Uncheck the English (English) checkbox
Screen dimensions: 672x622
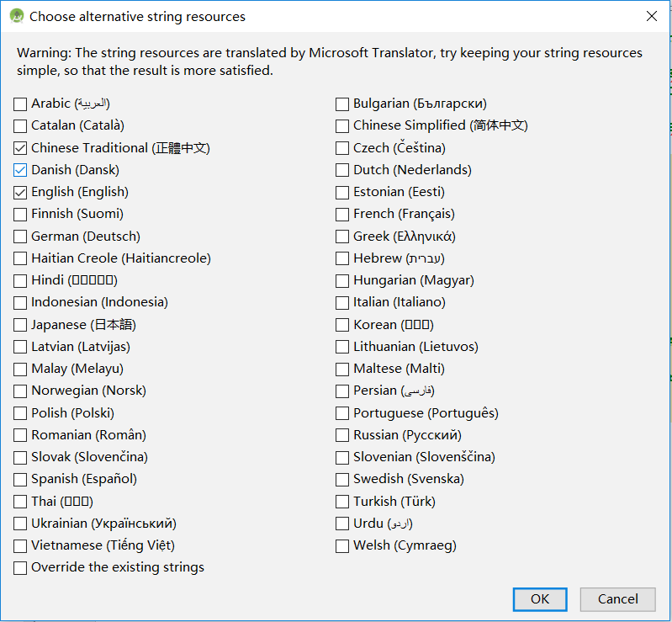20,193
